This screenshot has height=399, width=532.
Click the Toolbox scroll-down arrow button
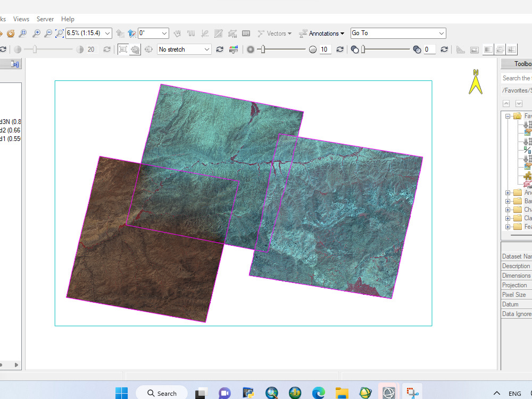pyautogui.click(x=519, y=104)
